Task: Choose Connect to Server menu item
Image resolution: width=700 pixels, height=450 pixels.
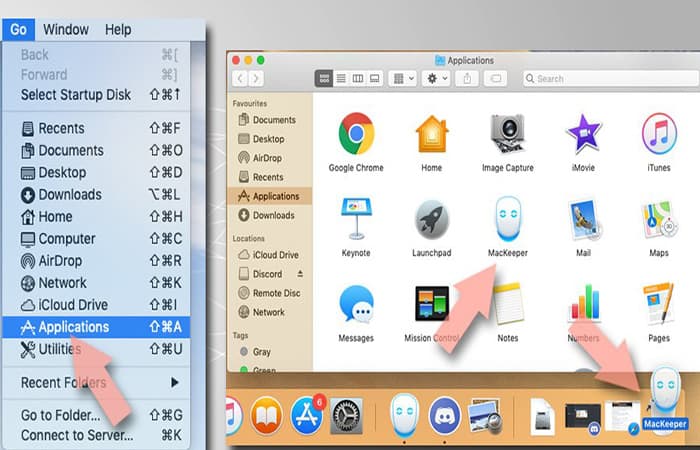Action: (x=96, y=435)
